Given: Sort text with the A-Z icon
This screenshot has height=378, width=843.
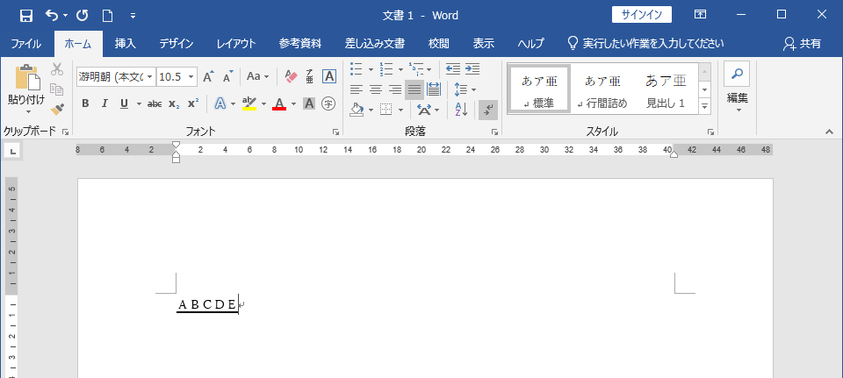Looking at the screenshot, I should (x=461, y=110).
